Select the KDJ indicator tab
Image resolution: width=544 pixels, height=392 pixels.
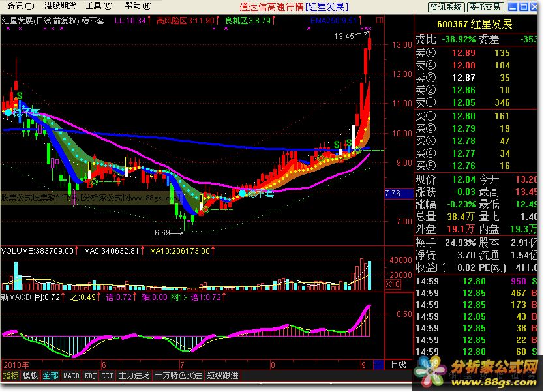click(x=91, y=376)
